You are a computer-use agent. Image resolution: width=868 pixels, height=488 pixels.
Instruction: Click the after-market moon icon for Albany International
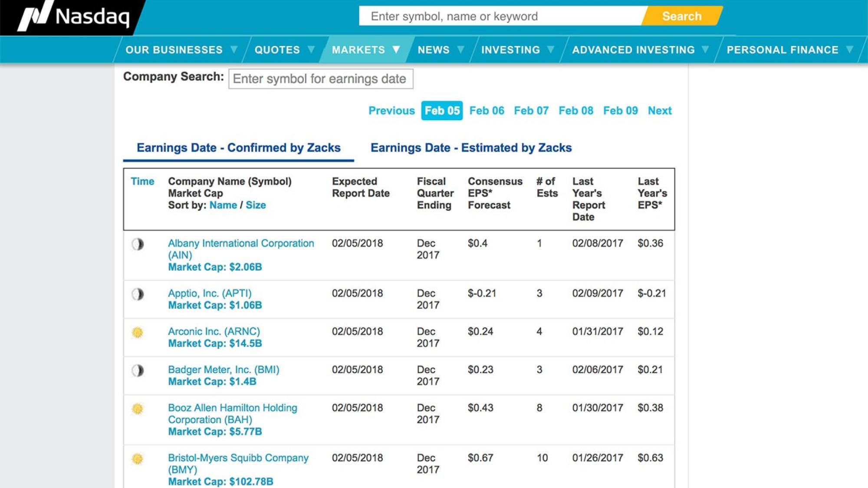(138, 244)
